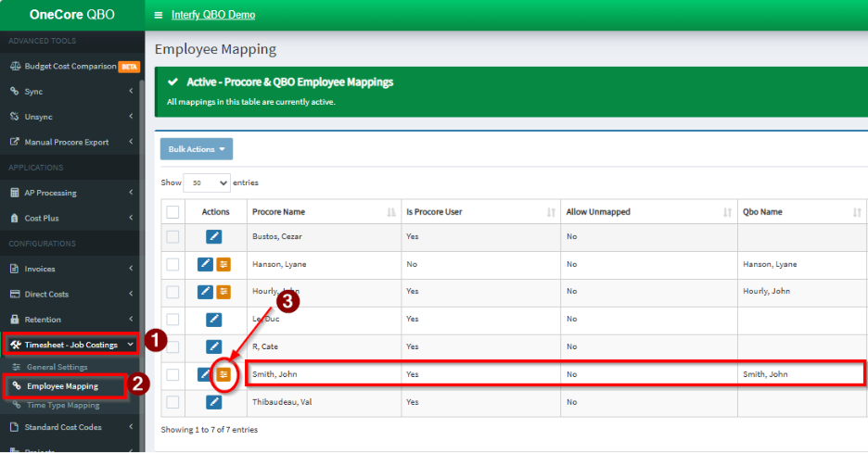Viewport: 868px width, 453px height.
Task: Select Employee Mapping submenu item
Action: (62, 386)
